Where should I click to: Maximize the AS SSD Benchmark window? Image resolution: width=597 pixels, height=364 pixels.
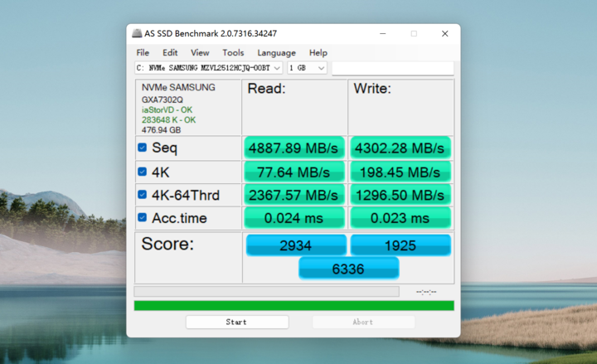414,33
